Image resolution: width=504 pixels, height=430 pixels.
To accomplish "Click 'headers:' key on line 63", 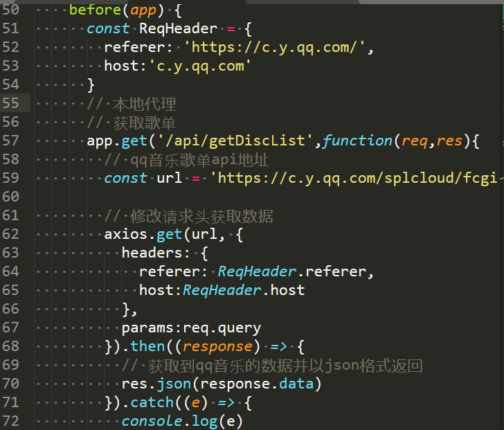I will 156,253.
